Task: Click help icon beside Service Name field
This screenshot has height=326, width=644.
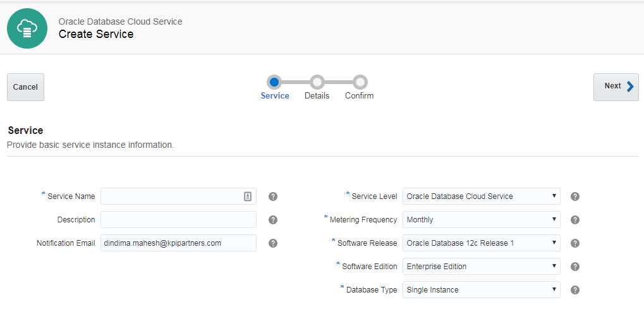Action: coord(273,196)
